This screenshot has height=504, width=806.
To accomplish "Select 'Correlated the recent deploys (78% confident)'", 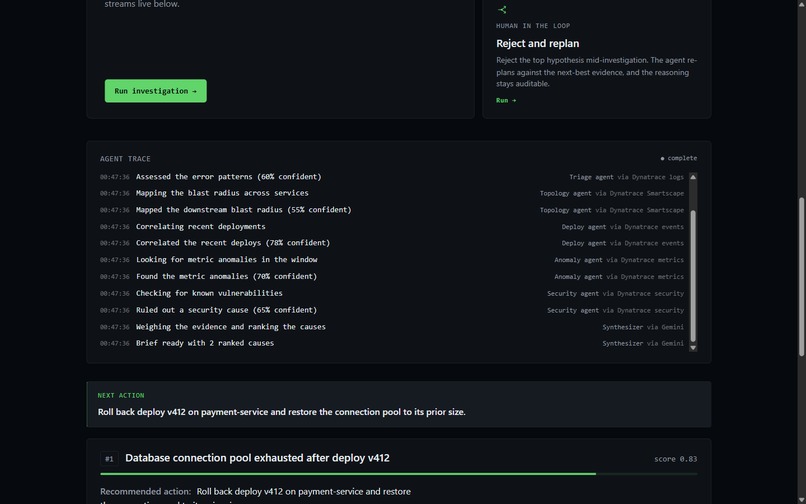I will pyautogui.click(x=232, y=243).
